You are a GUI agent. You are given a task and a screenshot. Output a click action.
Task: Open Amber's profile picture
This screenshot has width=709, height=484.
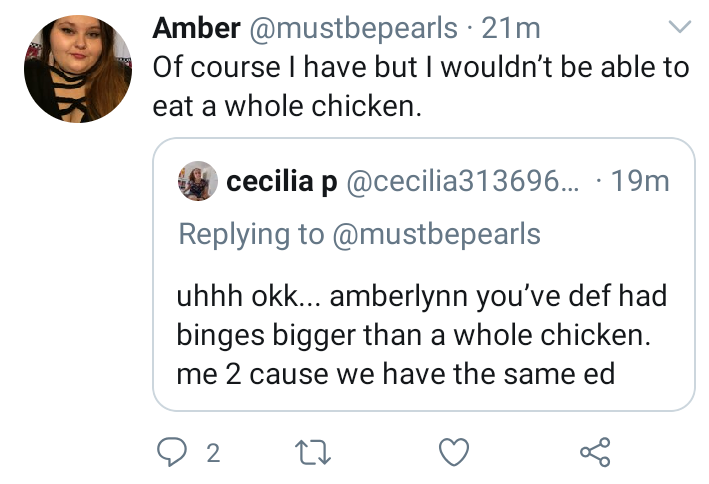pos(78,69)
